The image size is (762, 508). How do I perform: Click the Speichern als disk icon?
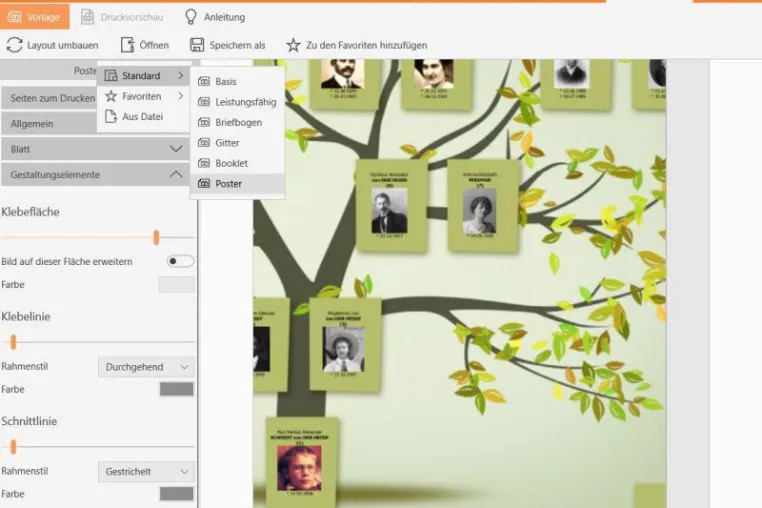pos(197,45)
